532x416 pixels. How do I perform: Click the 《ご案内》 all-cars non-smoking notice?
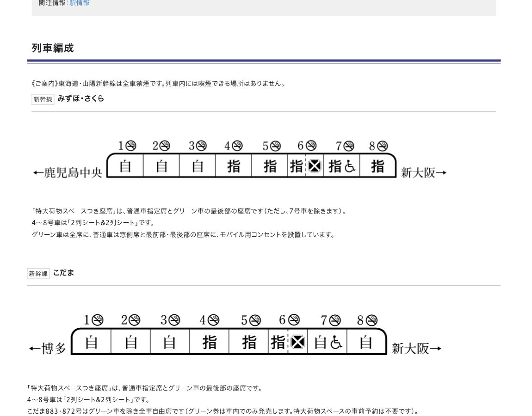point(158,83)
